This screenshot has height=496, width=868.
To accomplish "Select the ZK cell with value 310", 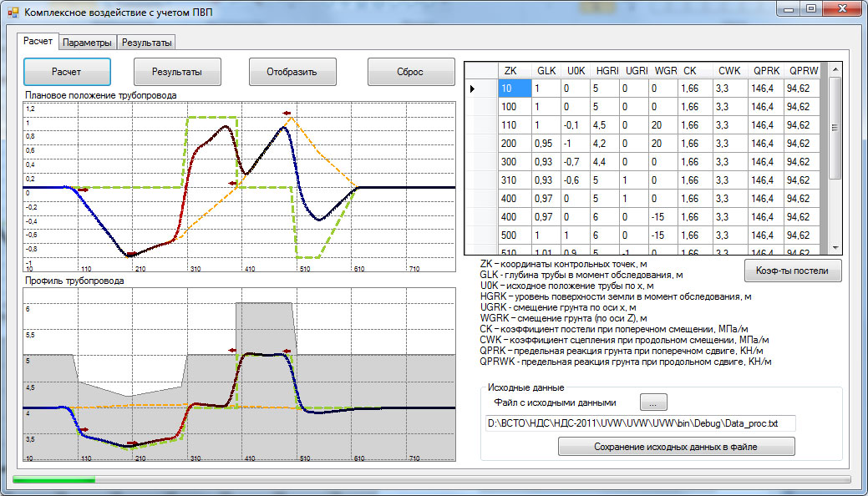I will click(515, 180).
